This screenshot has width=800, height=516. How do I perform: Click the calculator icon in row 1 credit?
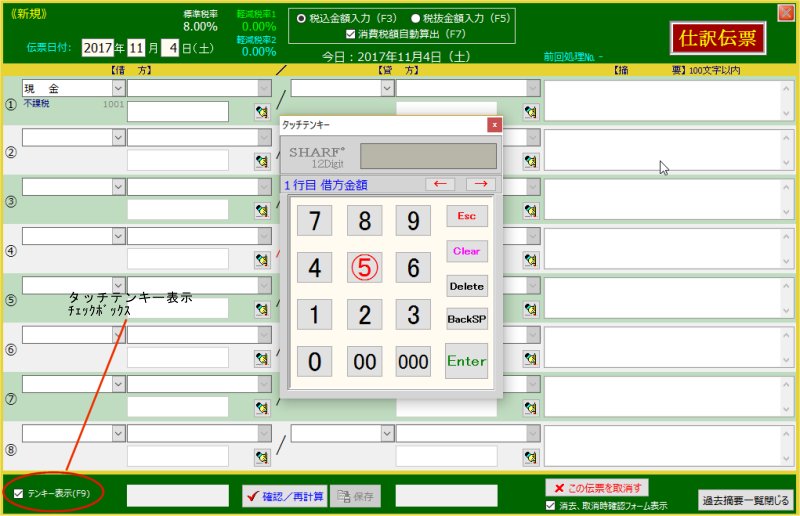click(x=531, y=111)
